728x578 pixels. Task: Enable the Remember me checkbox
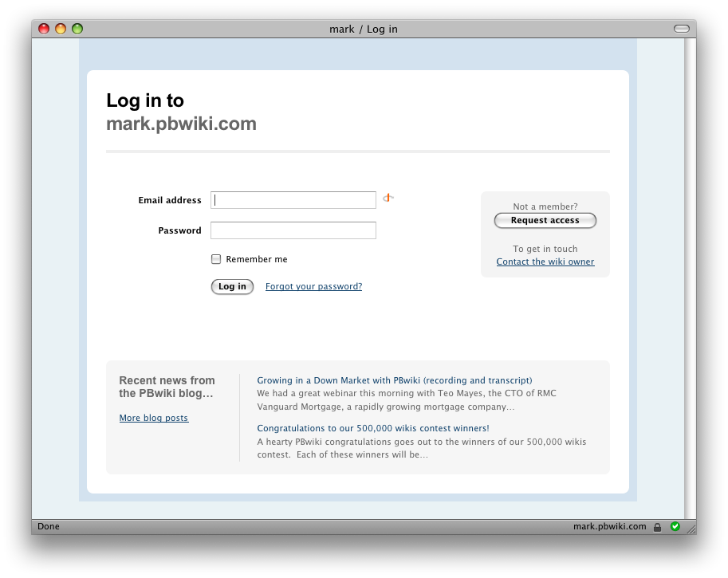point(216,259)
